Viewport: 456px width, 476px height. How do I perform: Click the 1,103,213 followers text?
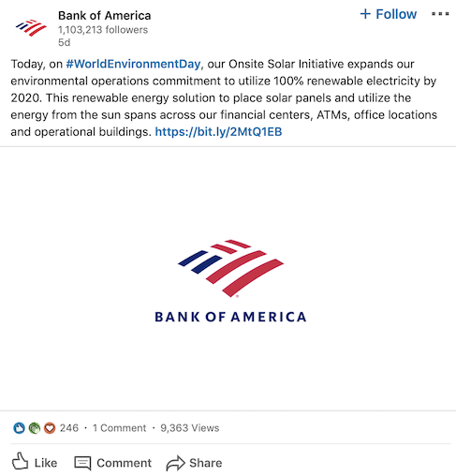(103, 30)
